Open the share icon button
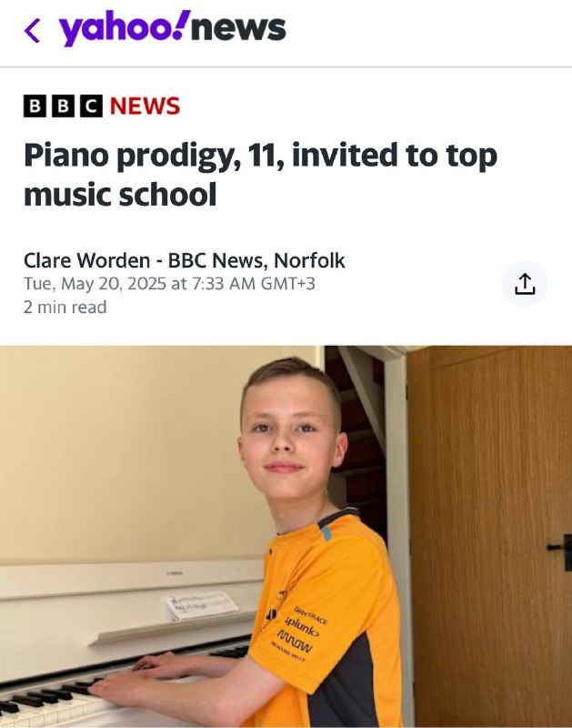The image size is (572, 728). tap(525, 284)
